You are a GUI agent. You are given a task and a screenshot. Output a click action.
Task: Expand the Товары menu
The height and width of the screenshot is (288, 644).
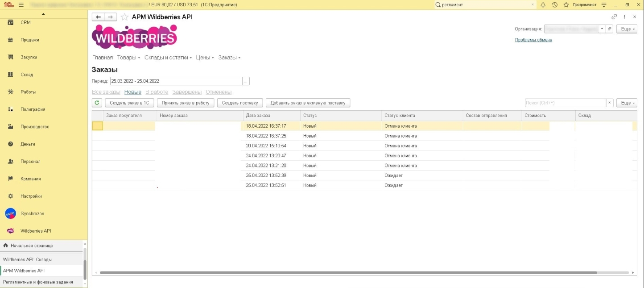128,58
